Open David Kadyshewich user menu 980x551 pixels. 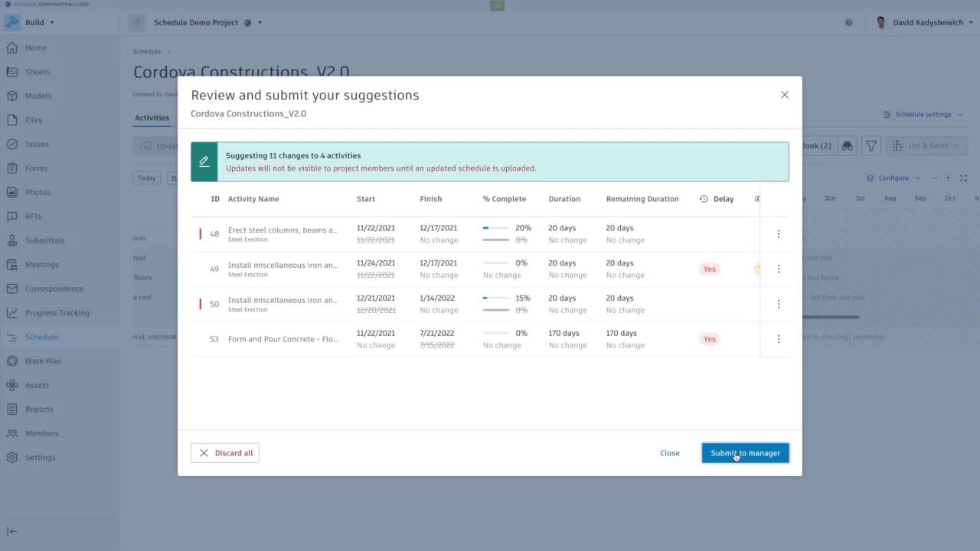click(923, 23)
